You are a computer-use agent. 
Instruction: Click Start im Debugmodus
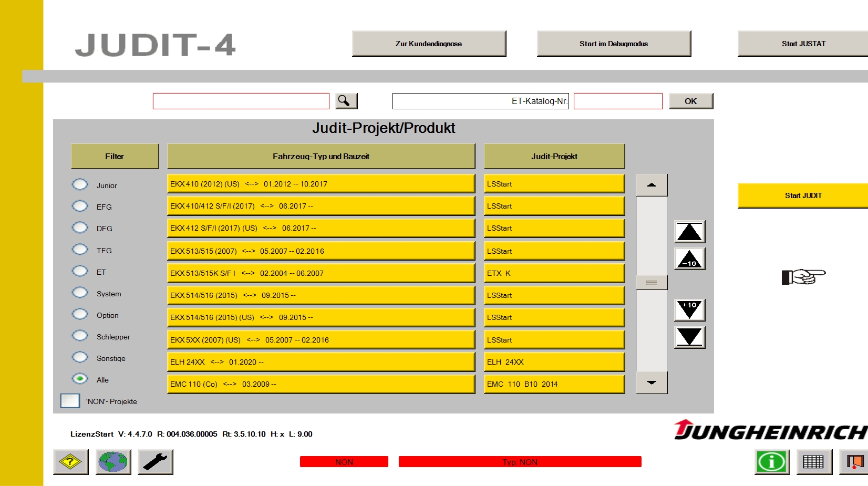613,44
